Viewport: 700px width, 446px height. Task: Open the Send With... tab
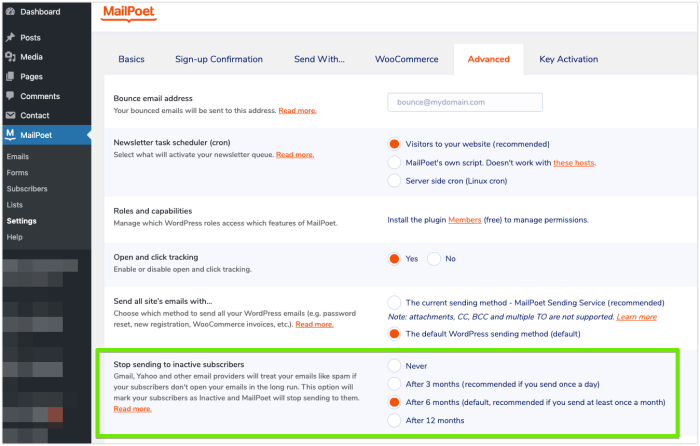(319, 59)
